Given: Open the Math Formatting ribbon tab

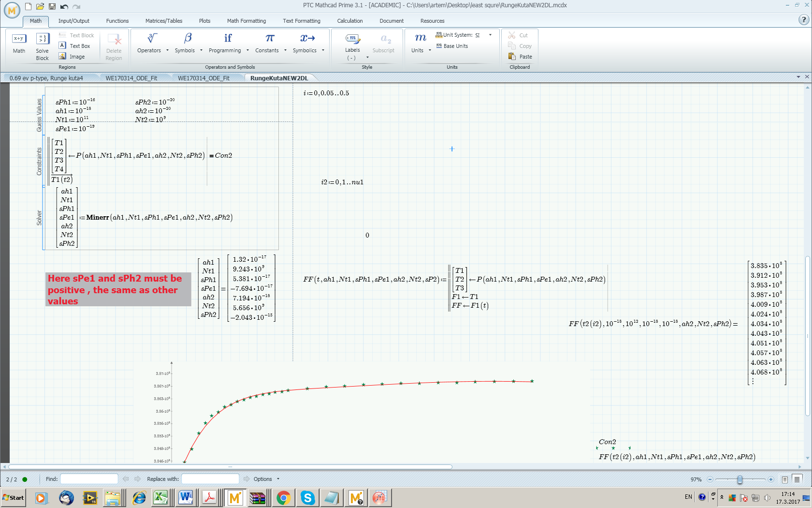Looking at the screenshot, I should pyautogui.click(x=246, y=21).
